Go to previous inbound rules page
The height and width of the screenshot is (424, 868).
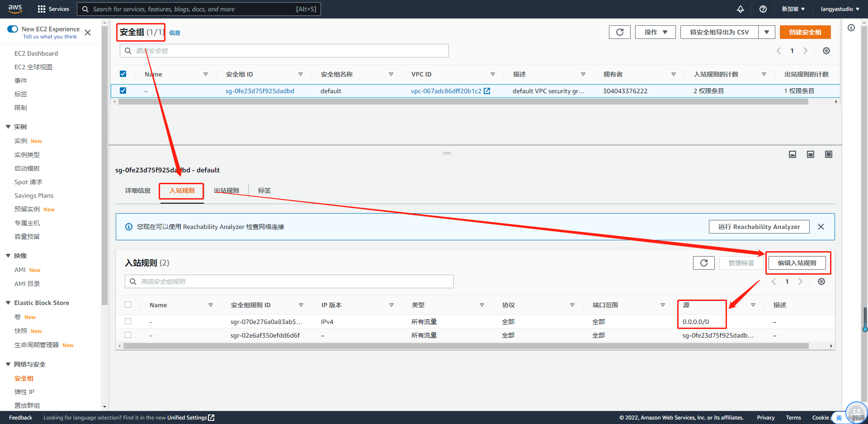click(774, 281)
